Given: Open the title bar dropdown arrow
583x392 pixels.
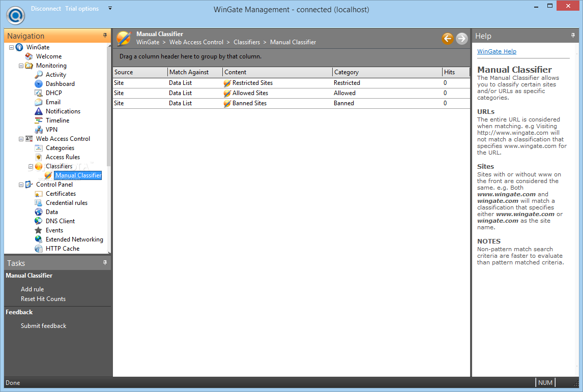Looking at the screenshot, I should pos(110,8).
